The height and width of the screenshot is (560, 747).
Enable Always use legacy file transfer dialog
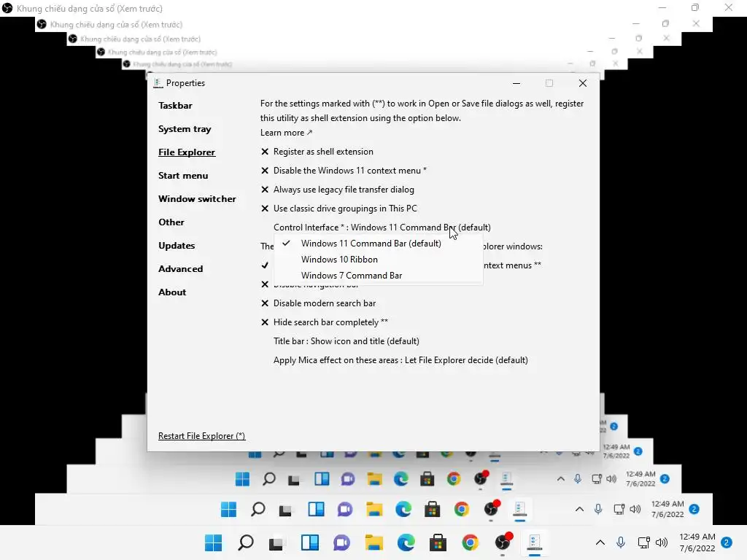coord(337,190)
